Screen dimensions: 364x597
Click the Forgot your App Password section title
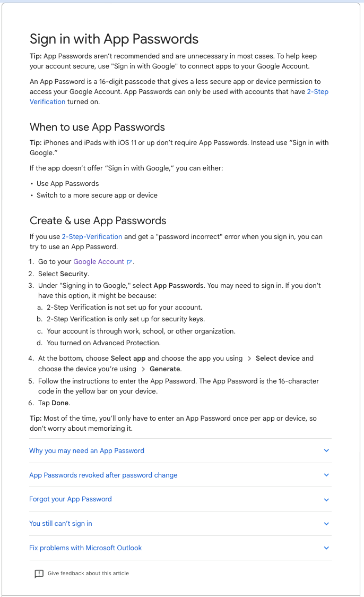pyautogui.click(x=71, y=499)
